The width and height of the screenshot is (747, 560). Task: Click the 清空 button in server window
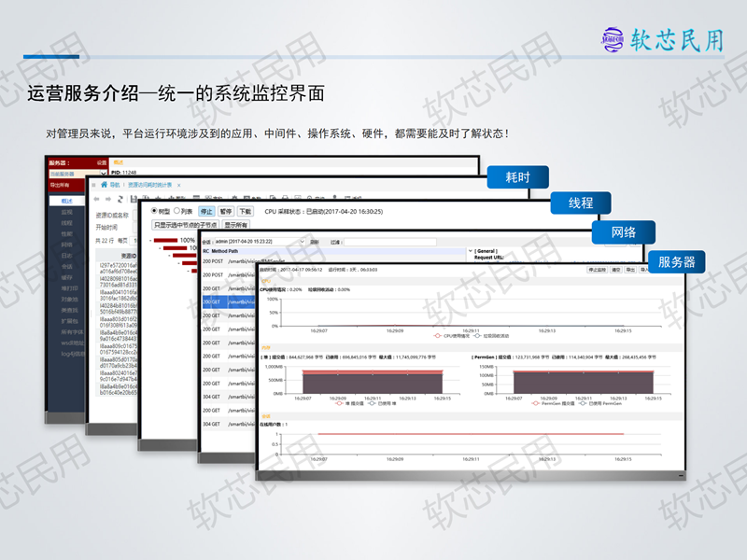(616, 270)
